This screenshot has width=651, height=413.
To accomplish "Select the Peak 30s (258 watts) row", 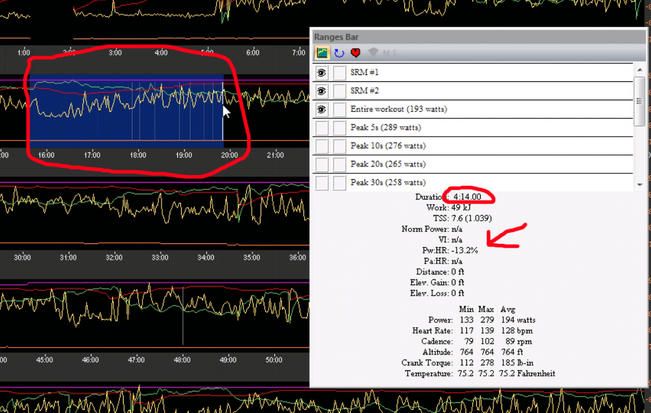I will [388, 182].
